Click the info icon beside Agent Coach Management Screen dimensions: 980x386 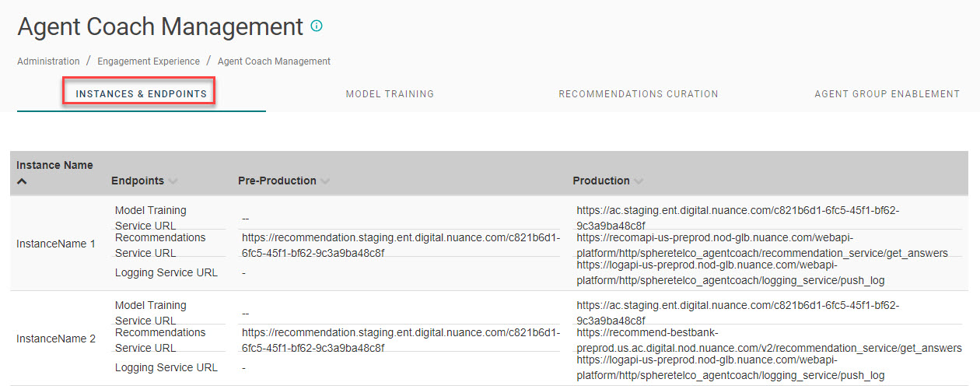pyautogui.click(x=317, y=26)
